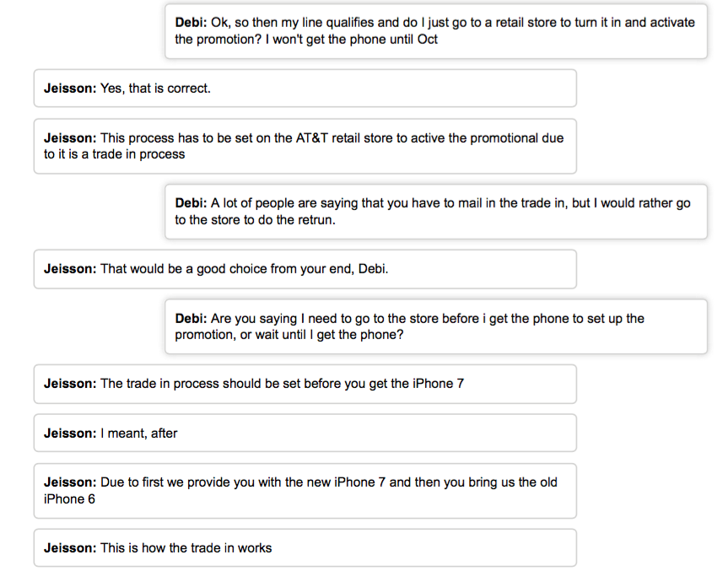Click message about trade in before iPhone 7
Image resolution: width=728 pixels, height=571 pixels.
(305, 384)
